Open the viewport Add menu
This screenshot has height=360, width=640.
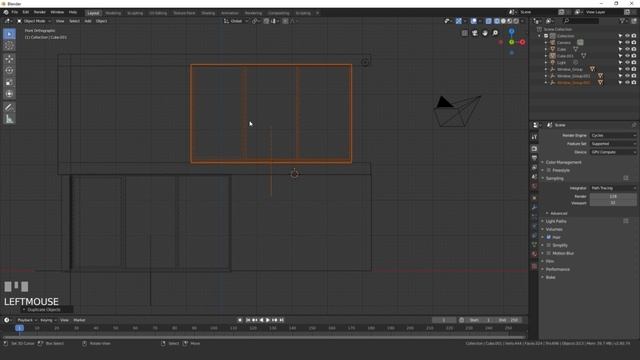(x=88, y=21)
